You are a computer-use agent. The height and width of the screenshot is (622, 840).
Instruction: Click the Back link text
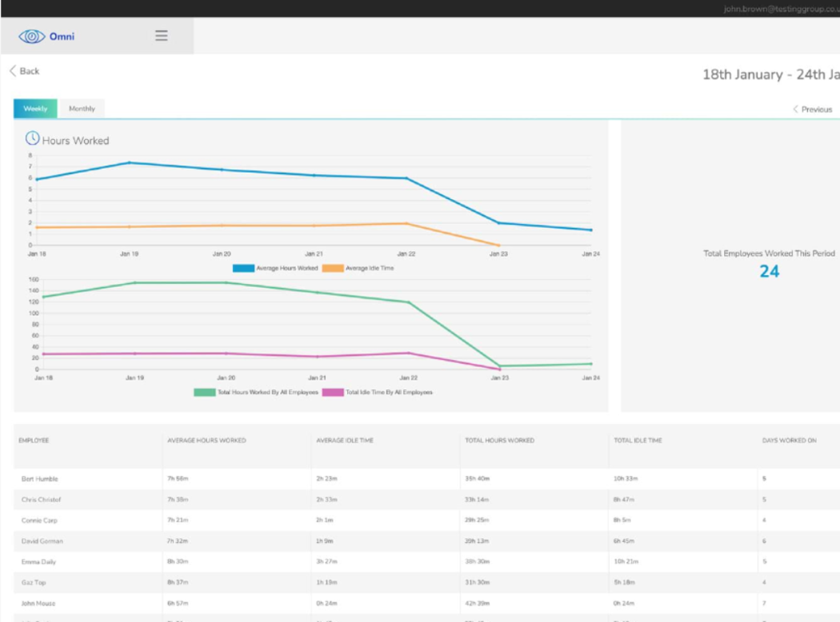coord(30,70)
